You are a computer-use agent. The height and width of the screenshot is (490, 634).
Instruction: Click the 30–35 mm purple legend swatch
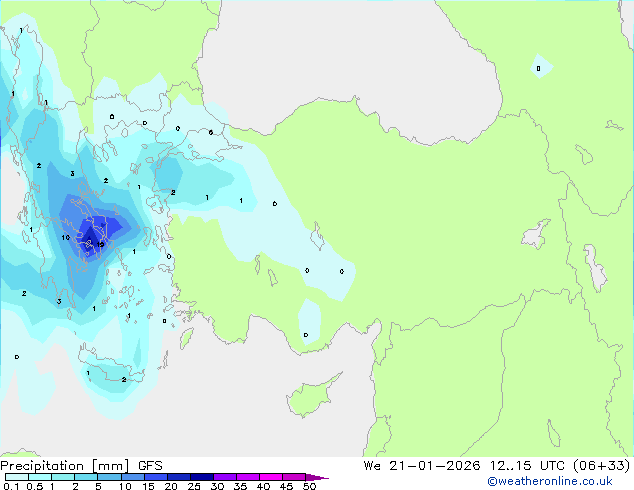[225, 477]
